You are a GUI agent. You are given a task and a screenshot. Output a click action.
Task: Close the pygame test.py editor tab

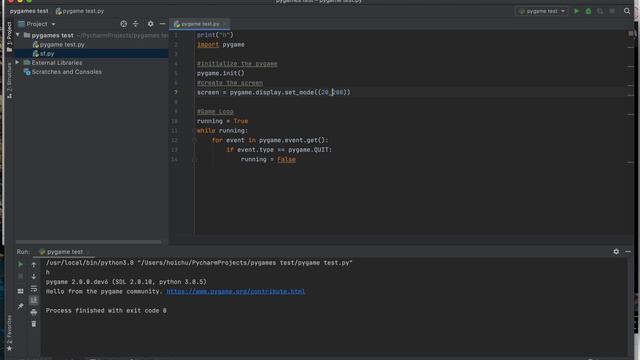pyautogui.click(x=224, y=24)
